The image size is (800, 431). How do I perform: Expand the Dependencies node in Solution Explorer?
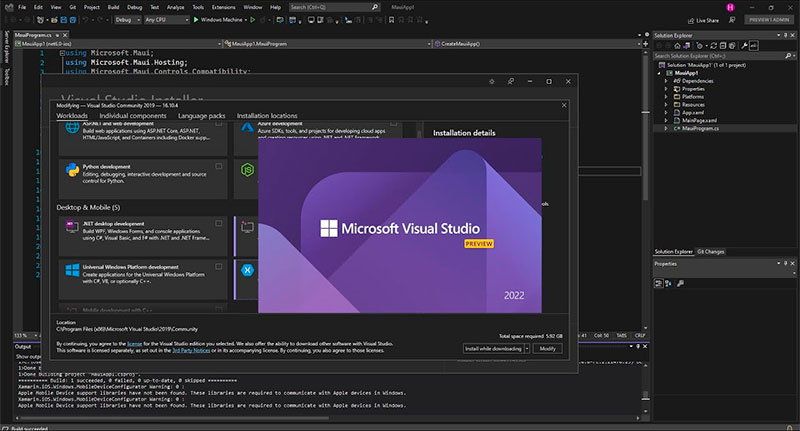pos(667,80)
